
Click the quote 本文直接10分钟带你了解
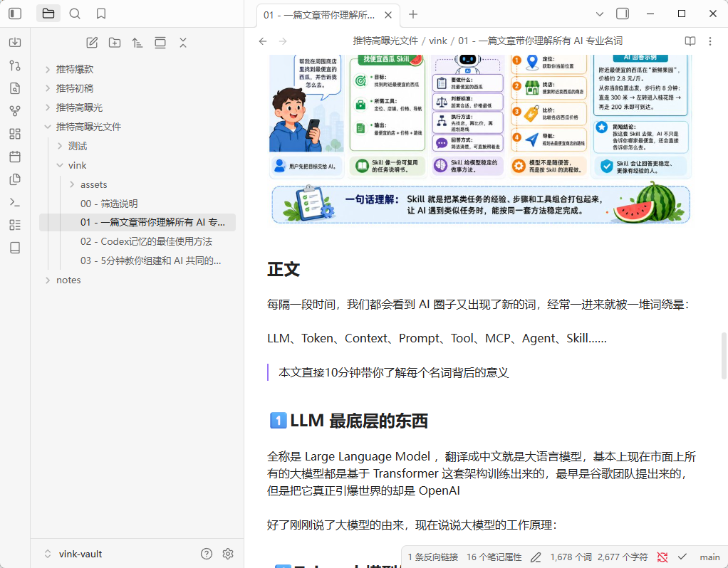393,373
